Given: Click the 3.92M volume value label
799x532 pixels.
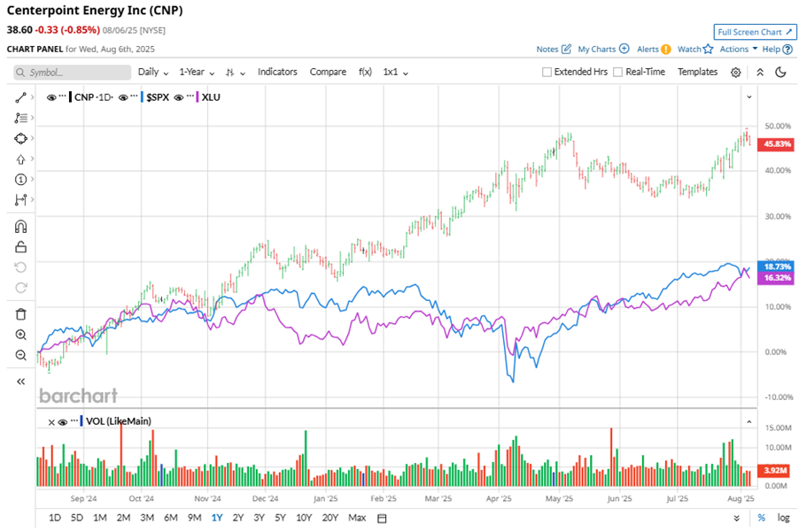Looking at the screenshot, I should (774, 470).
